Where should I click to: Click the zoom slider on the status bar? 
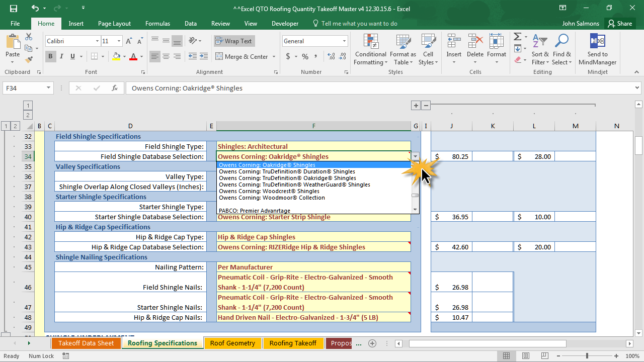(586, 356)
